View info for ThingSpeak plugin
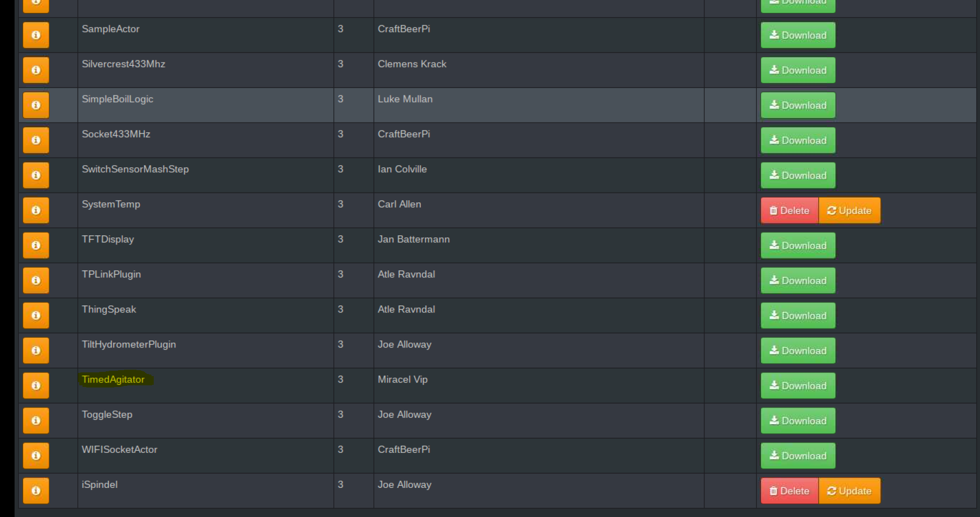 click(x=36, y=316)
